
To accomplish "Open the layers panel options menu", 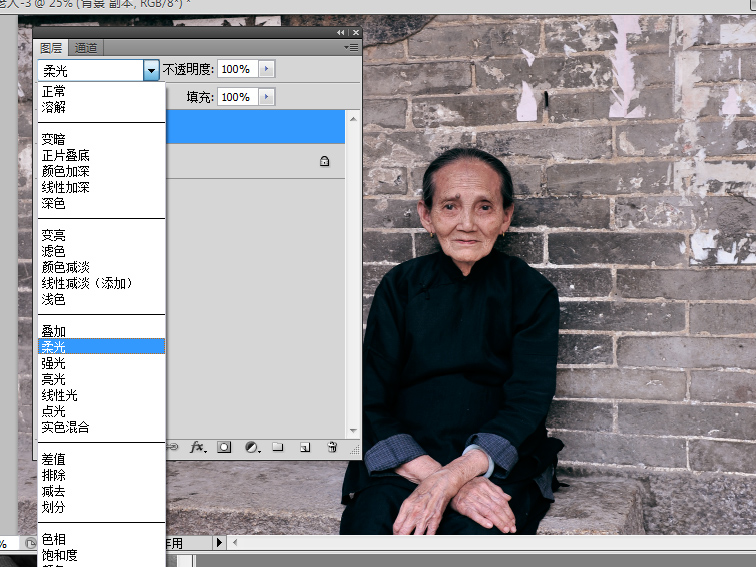I will (351, 47).
